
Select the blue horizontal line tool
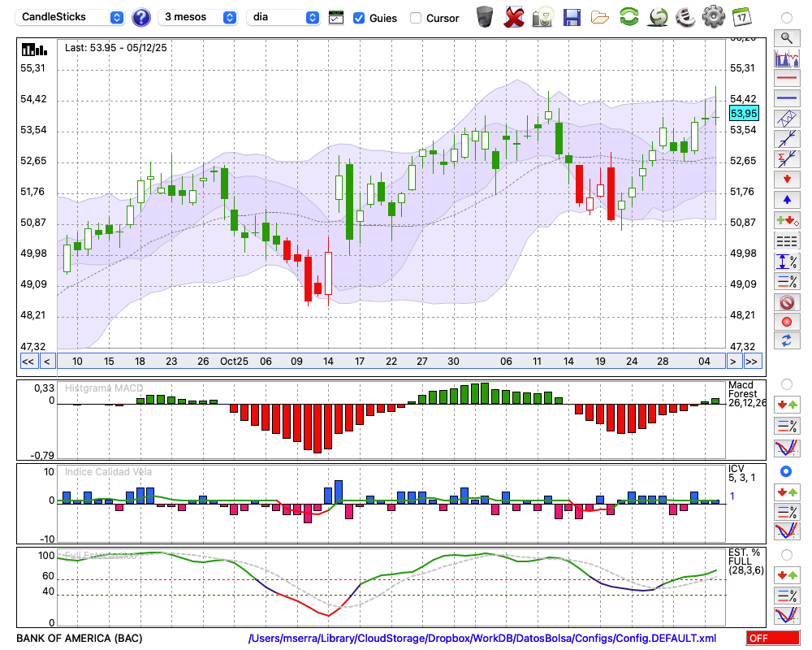click(x=787, y=98)
